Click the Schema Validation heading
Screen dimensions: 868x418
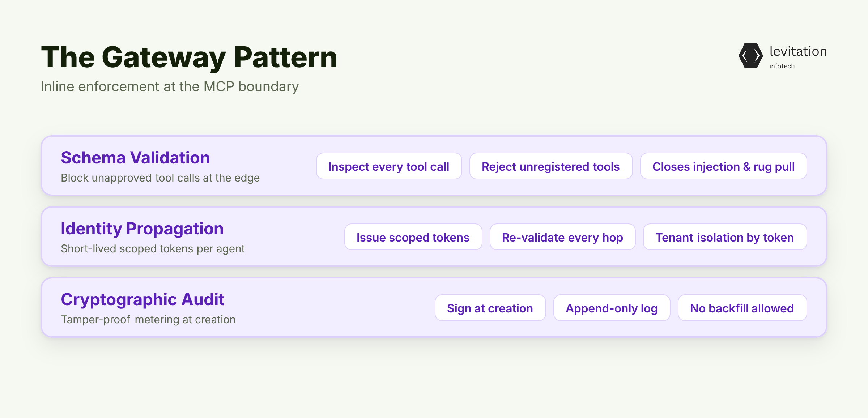(x=135, y=158)
